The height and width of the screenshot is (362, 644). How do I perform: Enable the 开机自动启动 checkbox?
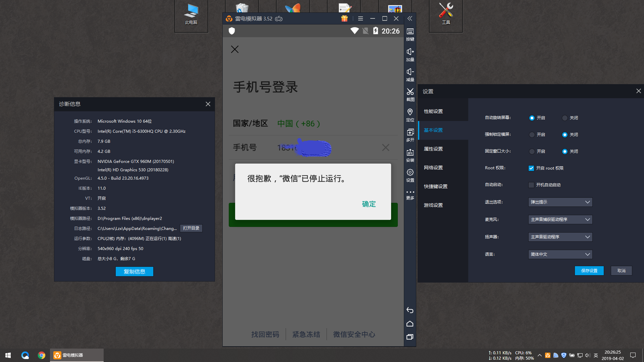[531, 185]
